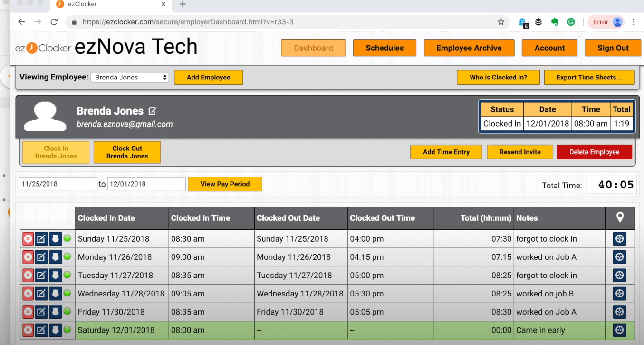The width and height of the screenshot is (644, 345).
Task: Open audit shield for Wednesday 11/28/2018 entry
Action: click(56, 294)
